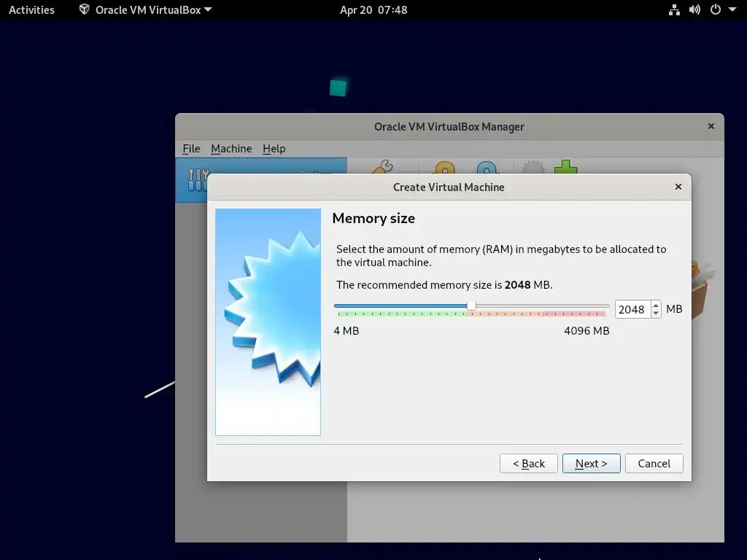Screen dimensions: 747x560
Task: Click the volume speaker icon in top bar
Action: (694, 9)
